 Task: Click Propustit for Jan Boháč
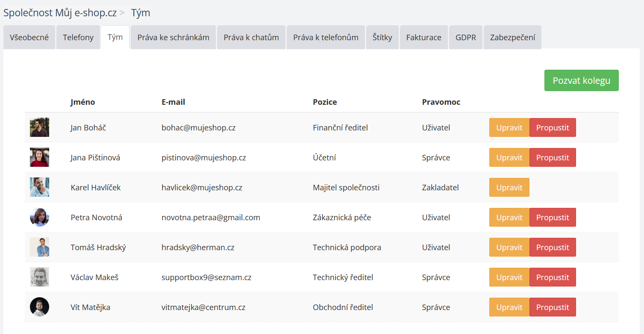coord(553,127)
